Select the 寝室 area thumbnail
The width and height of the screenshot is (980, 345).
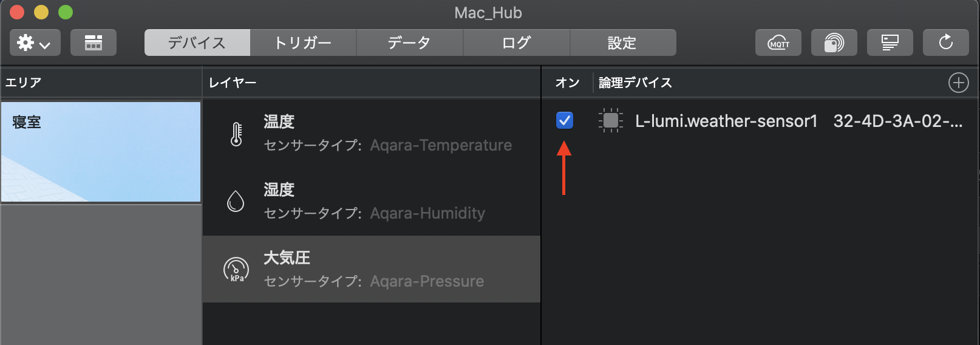101,152
